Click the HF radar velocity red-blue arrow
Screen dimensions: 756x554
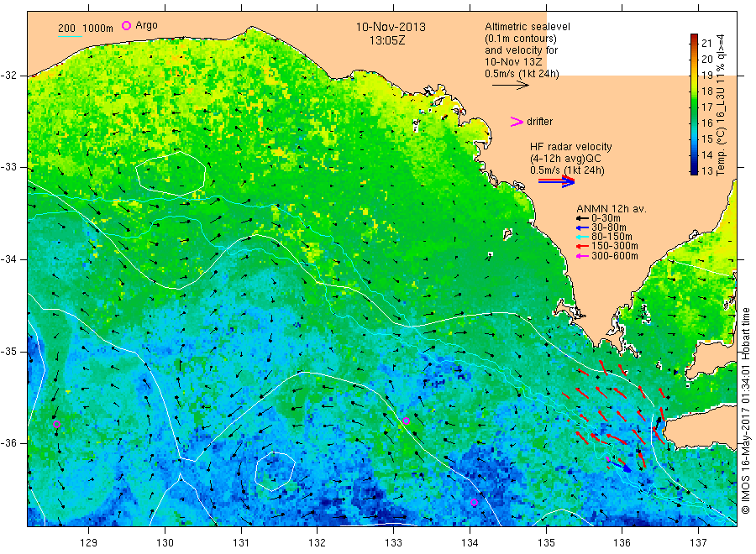pyautogui.click(x=556, y=181)
